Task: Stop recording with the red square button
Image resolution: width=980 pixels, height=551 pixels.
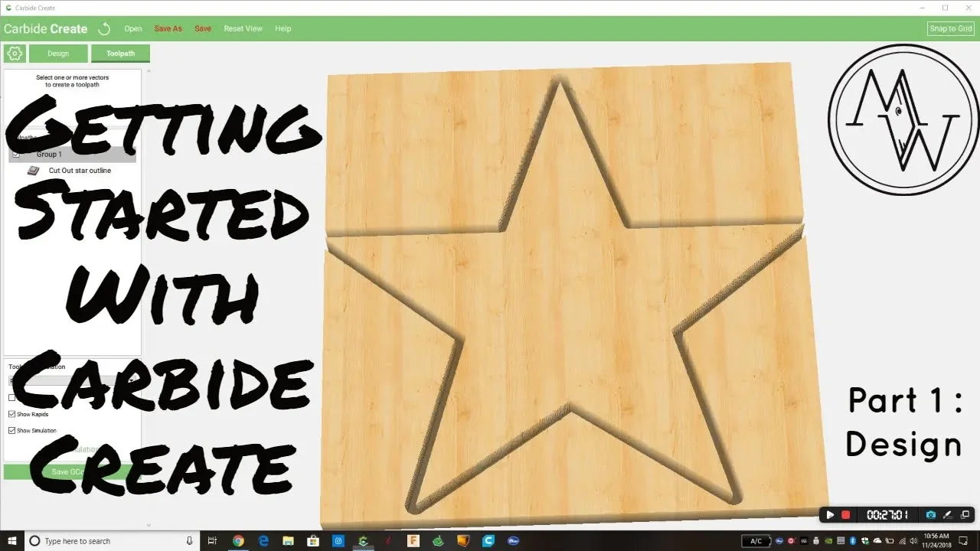Action: [x=846, y=515]
